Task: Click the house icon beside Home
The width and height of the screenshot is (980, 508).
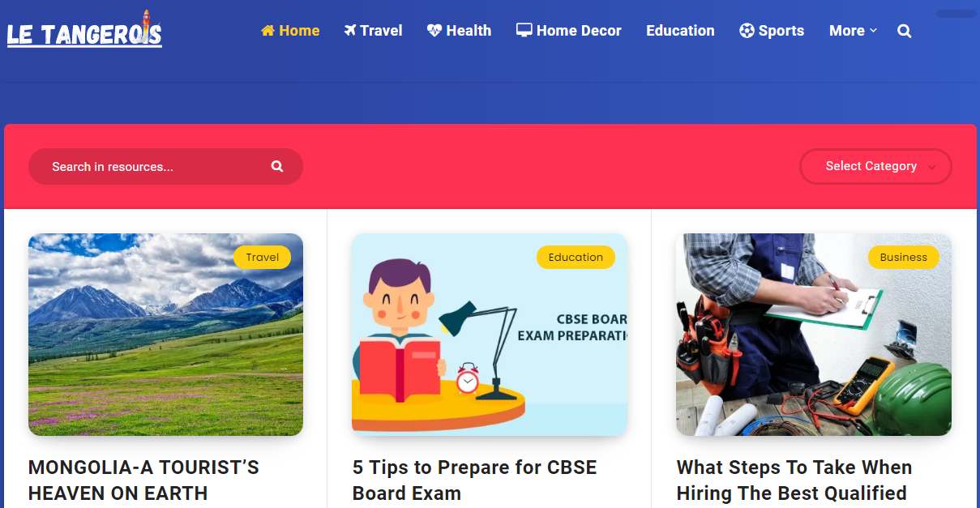Action: coord(267,31)
